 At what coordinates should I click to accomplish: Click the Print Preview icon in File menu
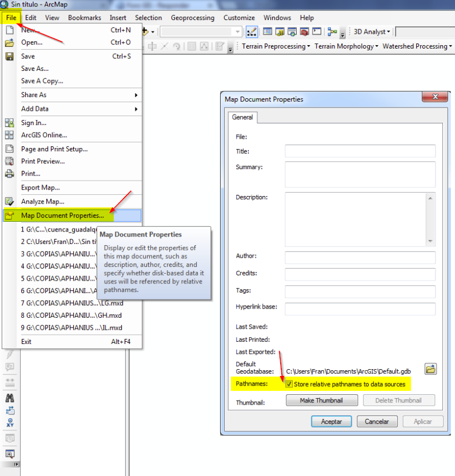point(9,161)
